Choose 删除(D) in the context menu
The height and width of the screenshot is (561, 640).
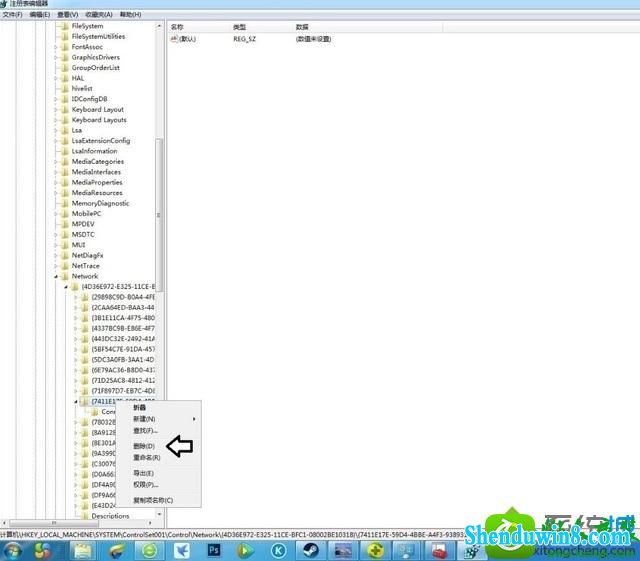[x=144, y=446]
